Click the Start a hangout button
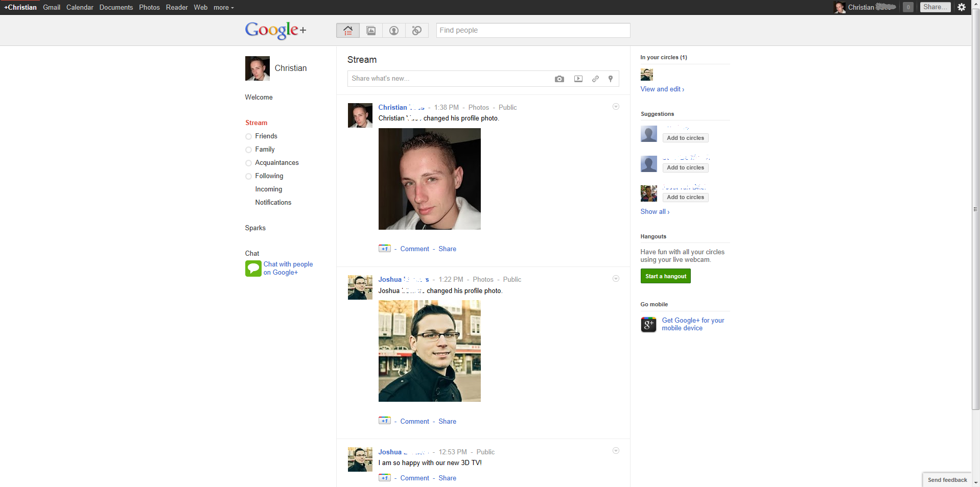The image size is (980, 487). (665, 276)
